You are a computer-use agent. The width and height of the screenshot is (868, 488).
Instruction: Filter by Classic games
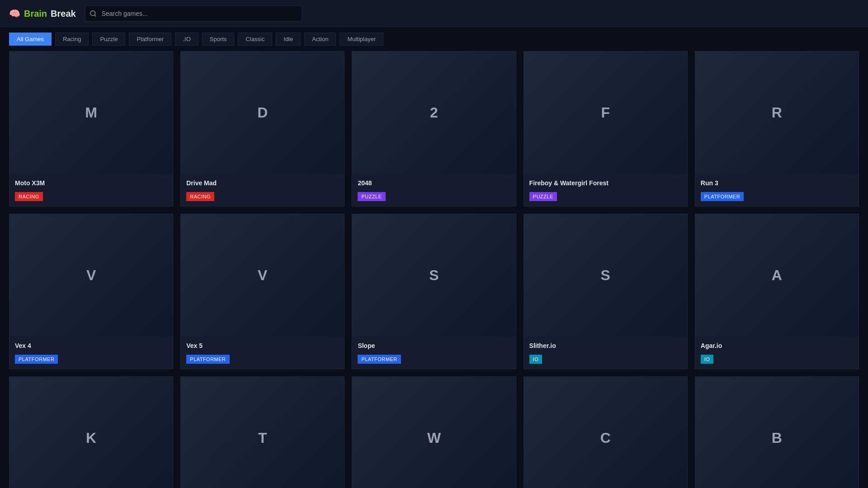255,39
